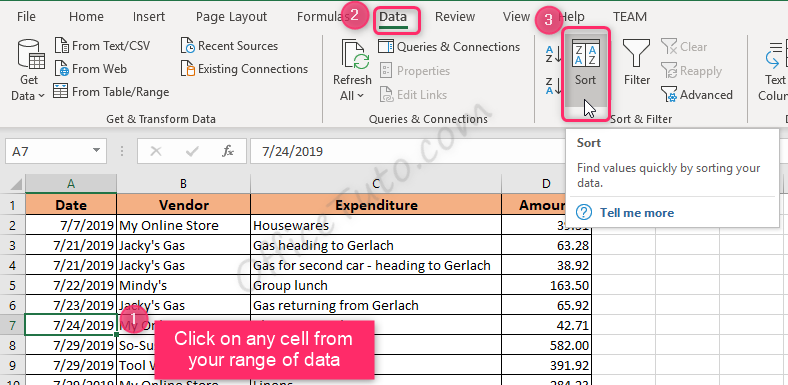Click the Clear filter command
This screenshot has height=385, width=788.
pyautogui.click(x=684, y=47)
